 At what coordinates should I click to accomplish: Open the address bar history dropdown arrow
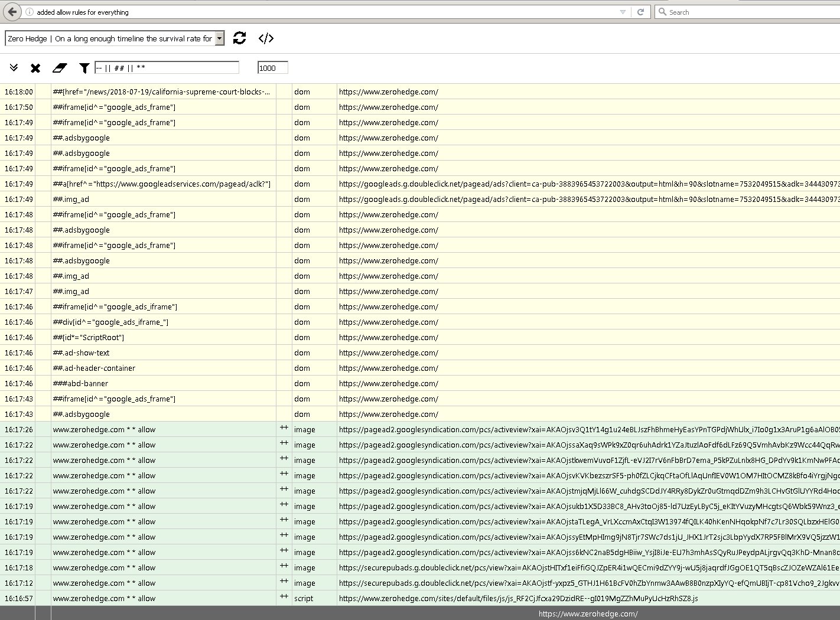point(622,12)
